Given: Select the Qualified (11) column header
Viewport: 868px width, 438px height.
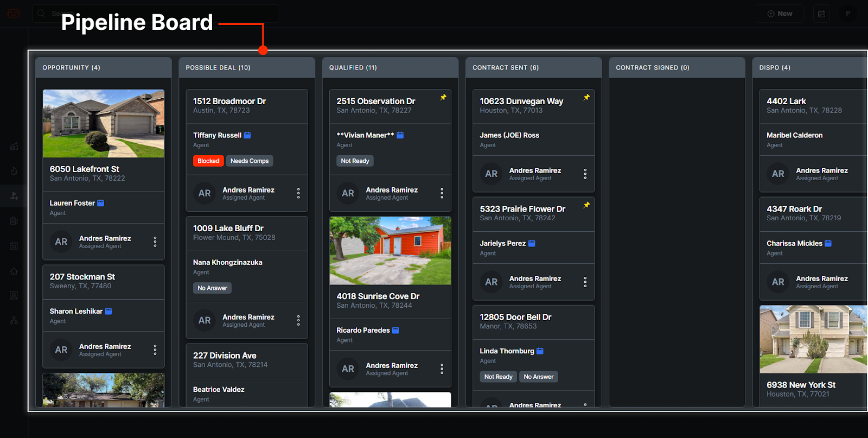Looking at the screenshot, I should (353, 68).
